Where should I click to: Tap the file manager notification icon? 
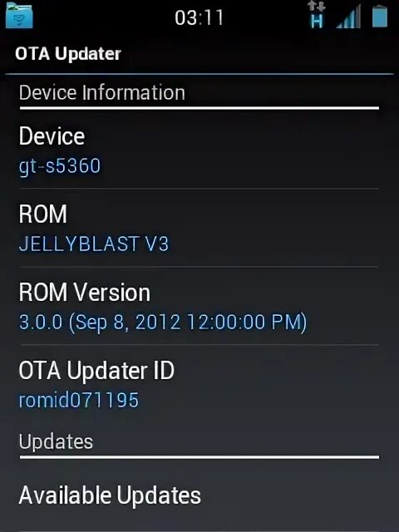click(19, 15)
